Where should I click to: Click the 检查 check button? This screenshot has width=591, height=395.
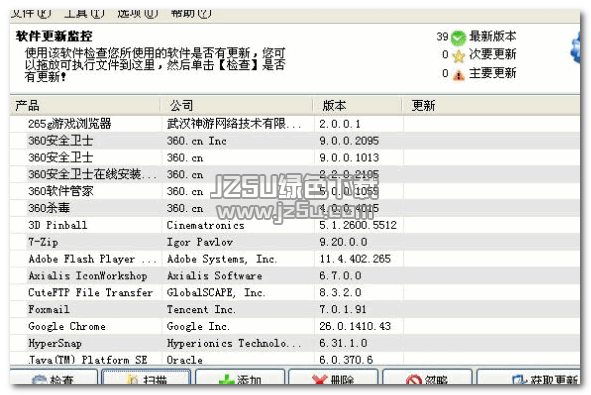[54, 377]
